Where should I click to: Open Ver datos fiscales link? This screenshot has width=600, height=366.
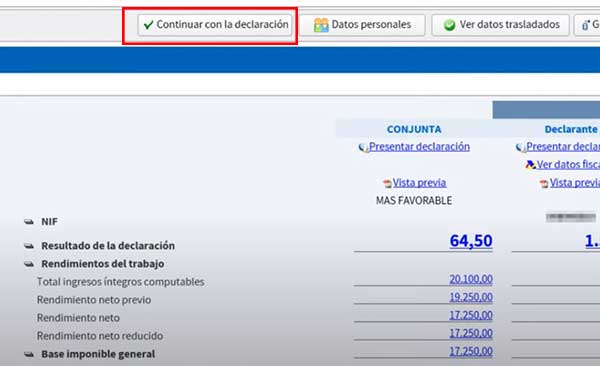pyautogui.click(x=568, y=165)
